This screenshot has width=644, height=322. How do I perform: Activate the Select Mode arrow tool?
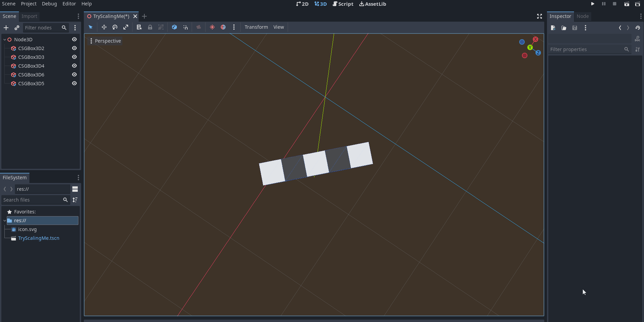(91, 27)
